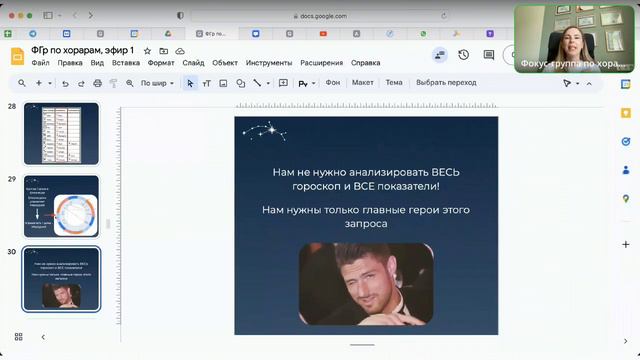The height and width of the screenshot is (360, 640).
Task: Hide the side panel with bottom chevron
Action: pyautogui.click(x=626, y=341)
